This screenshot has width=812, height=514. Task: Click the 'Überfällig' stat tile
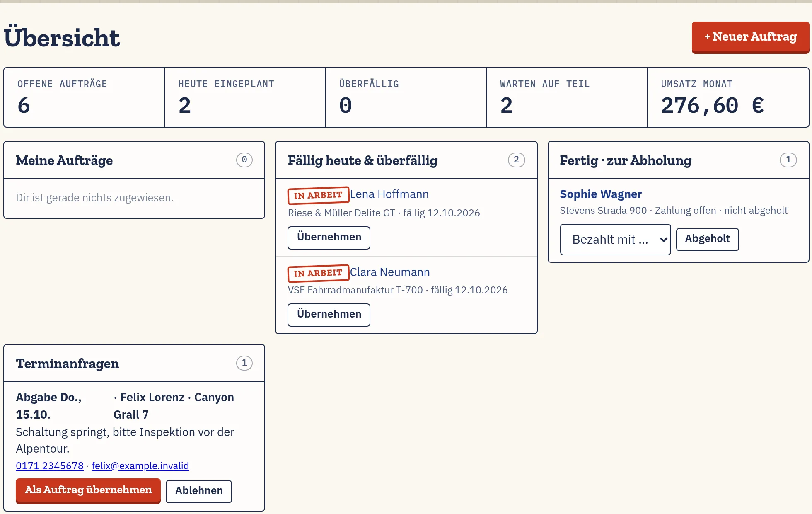tap(406, 97)
